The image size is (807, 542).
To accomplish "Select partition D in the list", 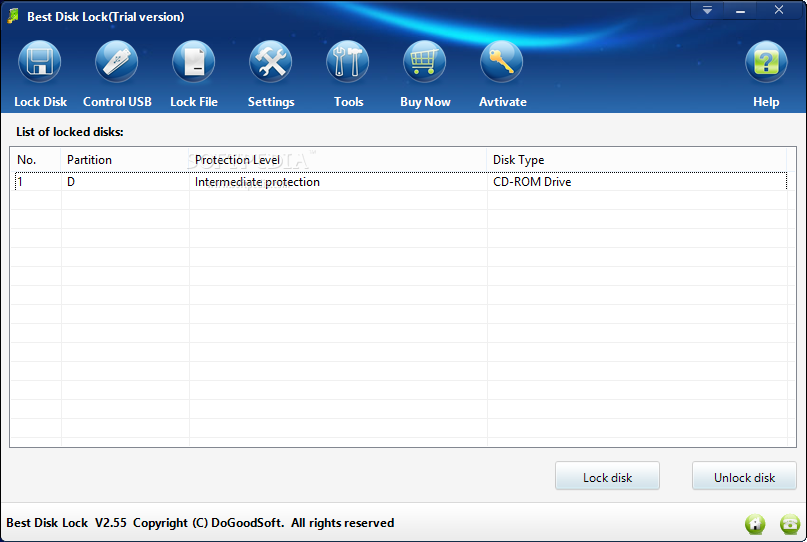I will (125, 182).
